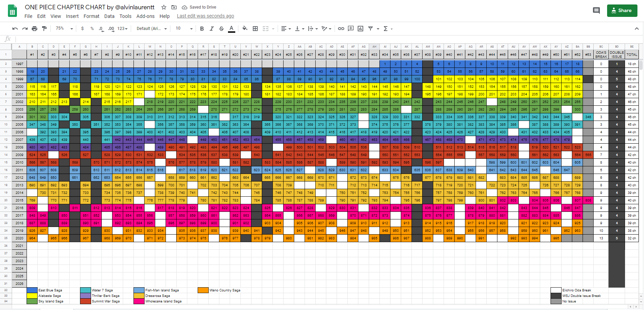Open horizontal align dropdown
644x310 pixels.
[286, 29]
